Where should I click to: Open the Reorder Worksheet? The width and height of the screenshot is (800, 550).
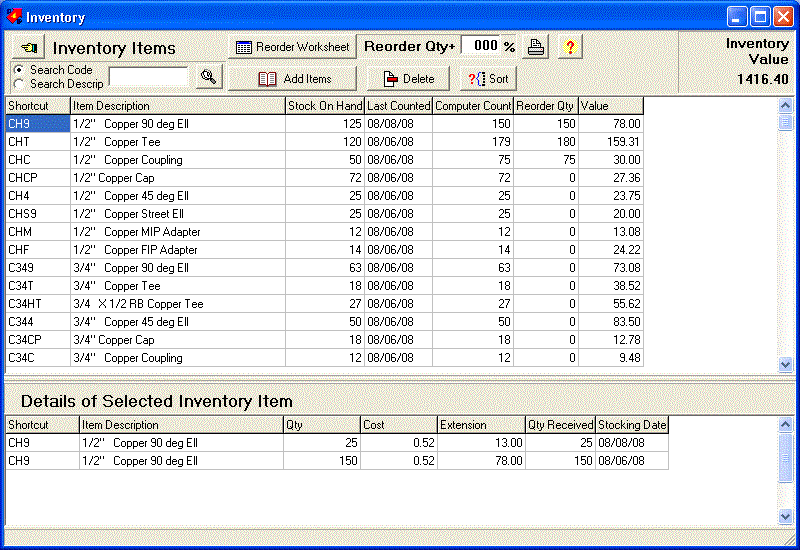coord(291,47)
